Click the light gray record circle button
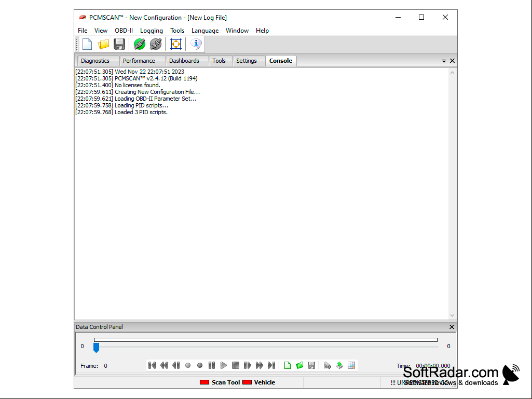 coord(187,365)
